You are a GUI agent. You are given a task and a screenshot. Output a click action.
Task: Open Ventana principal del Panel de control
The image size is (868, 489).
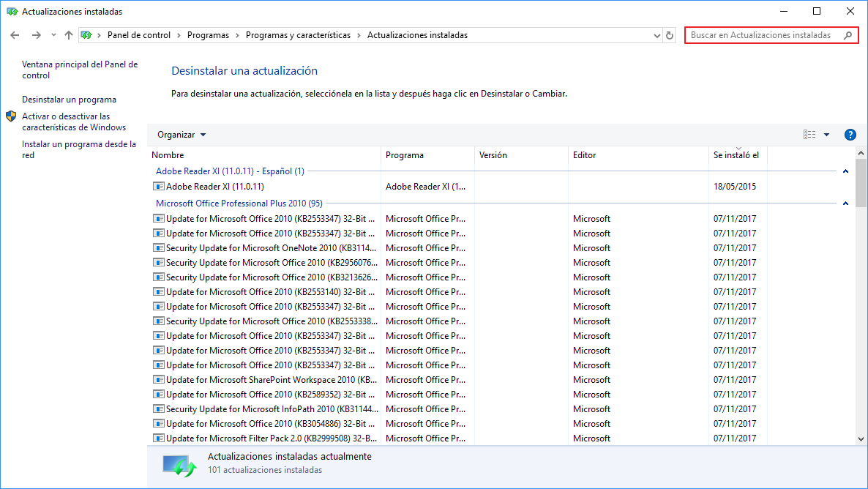coord(80,70)
